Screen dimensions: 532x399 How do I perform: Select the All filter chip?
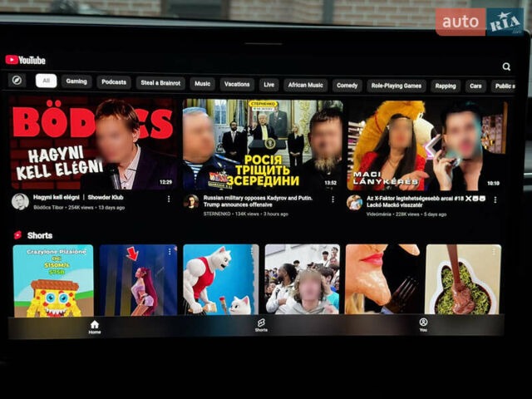click(x=46, y=81)
